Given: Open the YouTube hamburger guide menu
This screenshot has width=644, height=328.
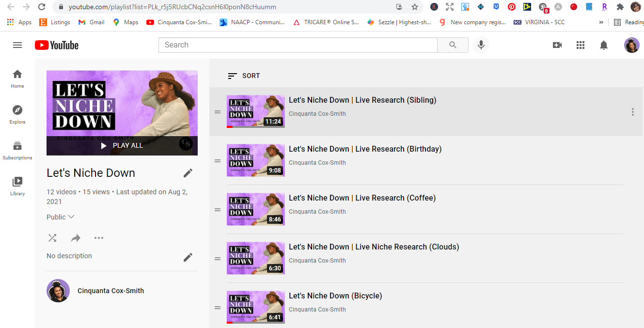Looking at the screenshot, I should pyautogui.click(x=17, y=45).
